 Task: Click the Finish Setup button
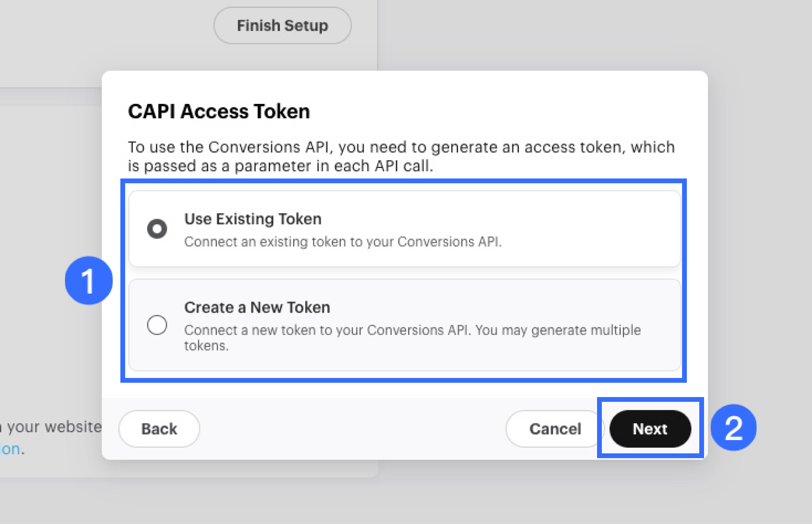[x=282, y=26]
